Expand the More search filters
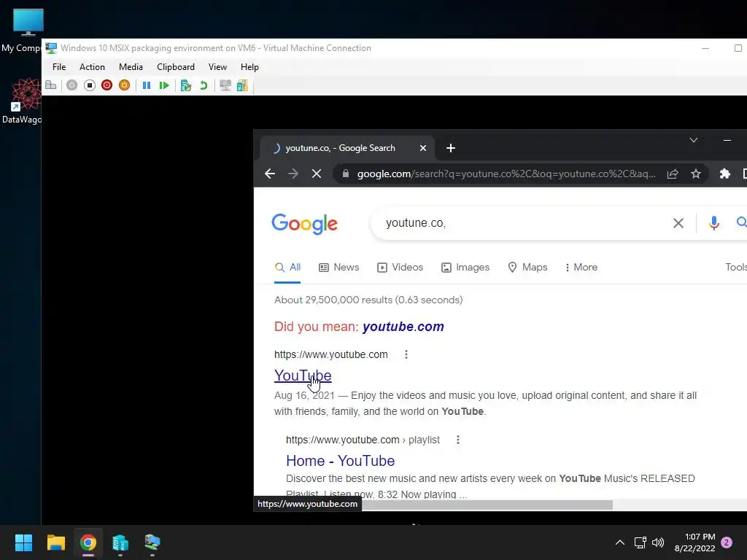Viewport: 747px width, 560px height. [x=581, y=268]
